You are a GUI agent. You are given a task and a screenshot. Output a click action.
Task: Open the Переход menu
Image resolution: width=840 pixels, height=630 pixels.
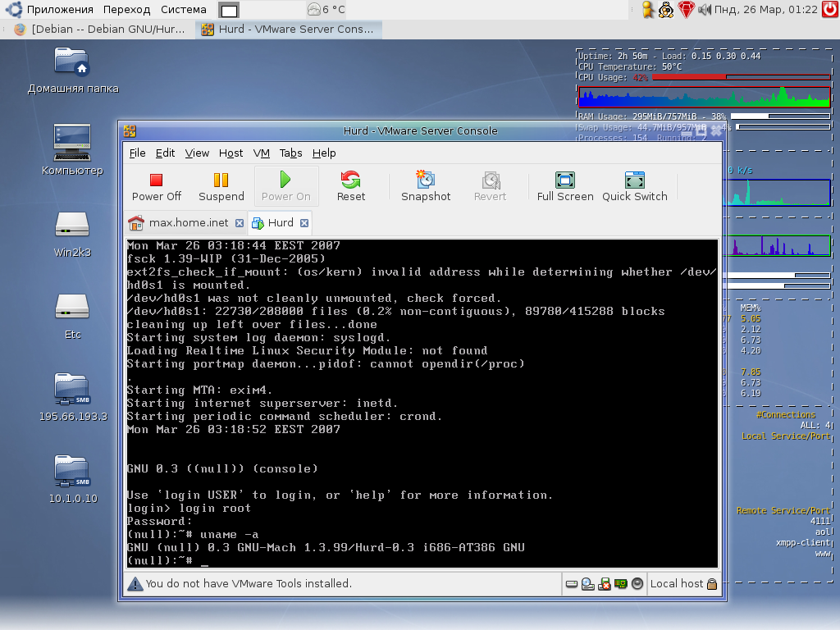(x=127, y=10)
